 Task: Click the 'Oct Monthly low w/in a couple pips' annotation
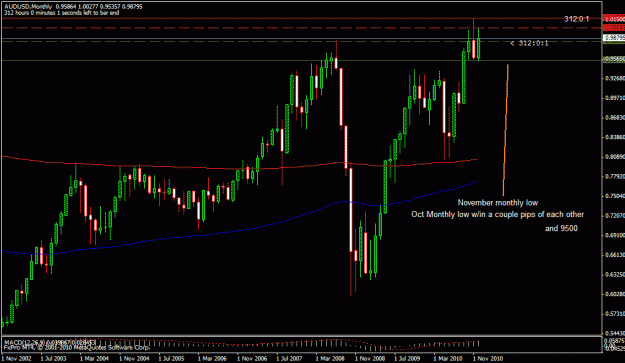click(x=497, y=214)
